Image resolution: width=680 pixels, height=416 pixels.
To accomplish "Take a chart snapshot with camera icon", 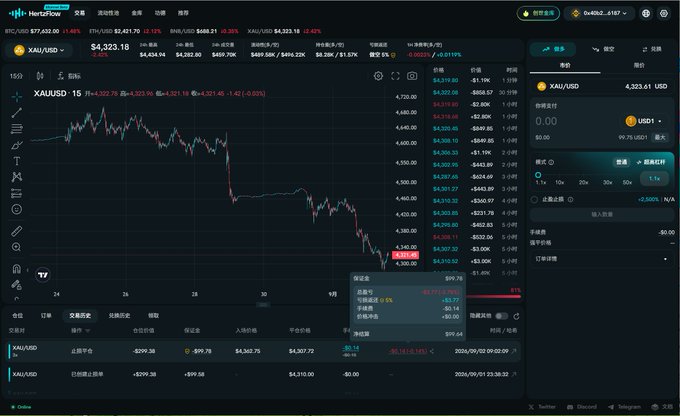I will click(412, 76).
